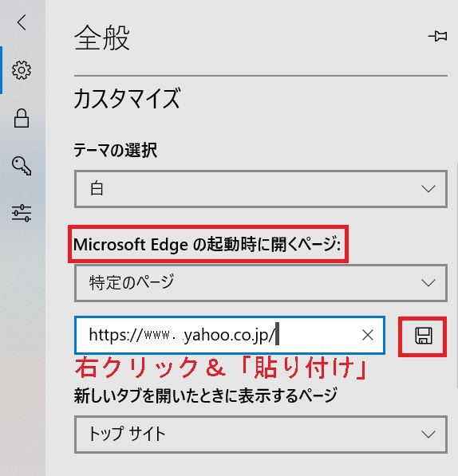The image size is (458, 476).
Task: Click the new tab page dropdown chevron
Action: [x=428, y=434]
